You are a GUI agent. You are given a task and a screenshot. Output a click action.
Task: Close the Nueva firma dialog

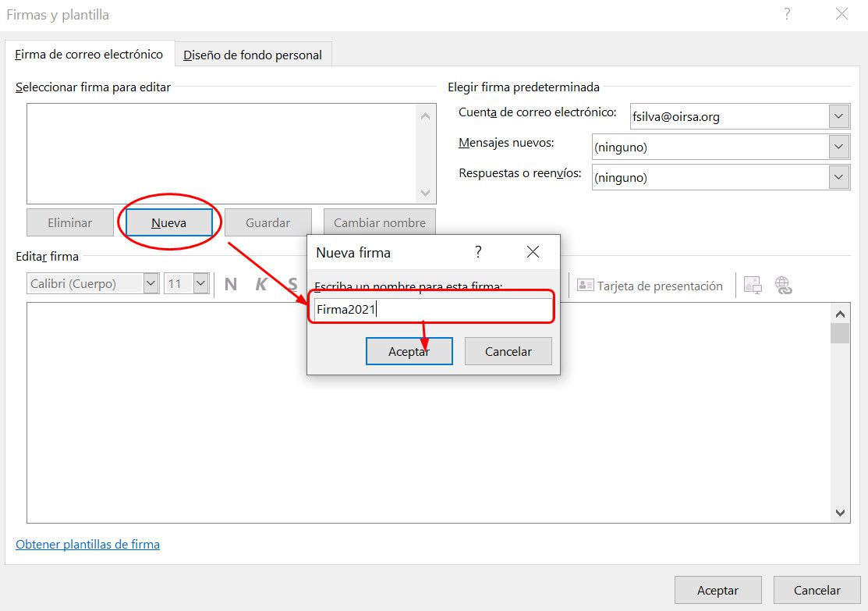tap(533, 252)
